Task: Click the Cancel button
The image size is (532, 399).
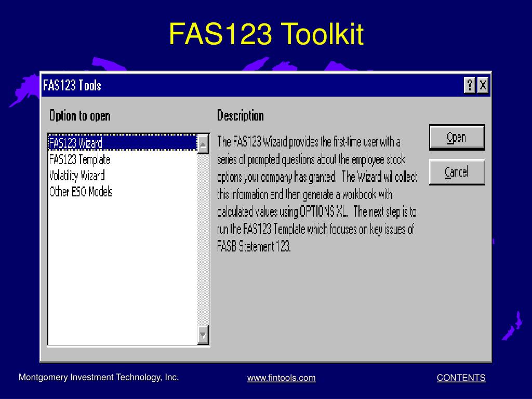Action: pyautogui.click(x=457, y=172)
